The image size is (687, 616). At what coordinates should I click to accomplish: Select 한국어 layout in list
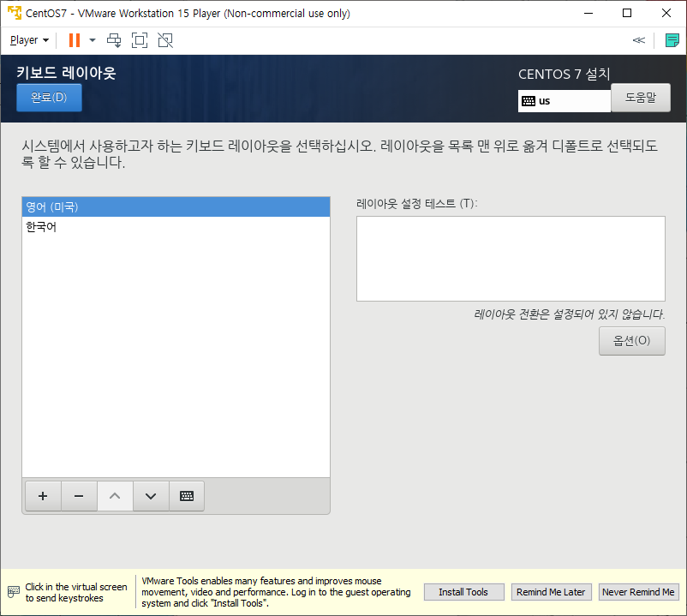tap(176, 227)
